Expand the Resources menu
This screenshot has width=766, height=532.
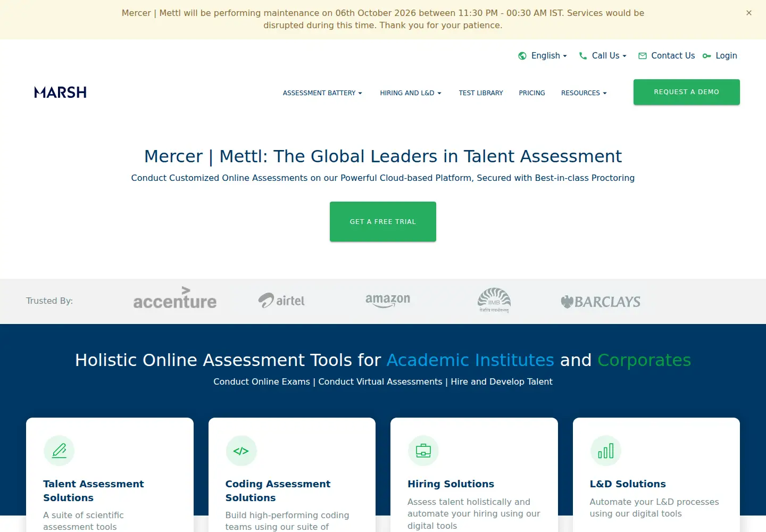coord(584,93)
